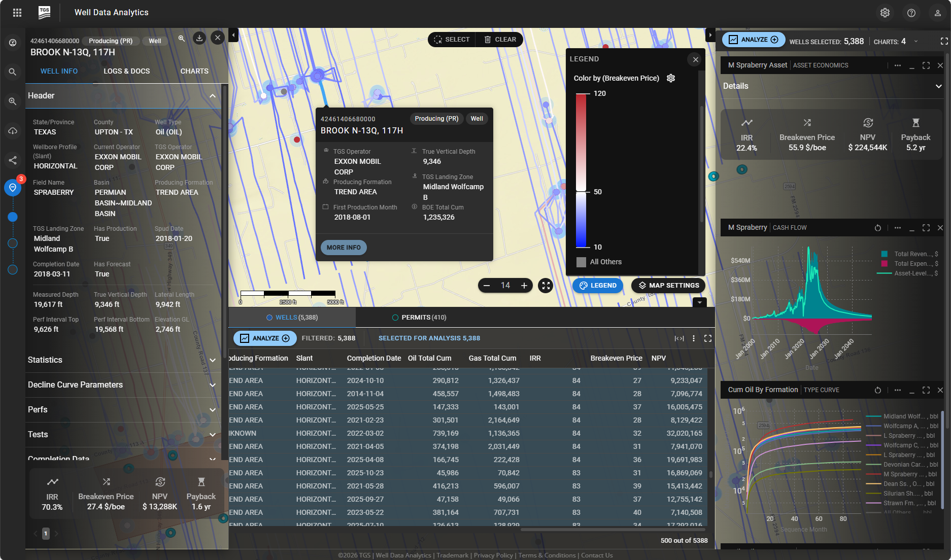Open the apps grid menu
The height and width of the screenshot is (560, 951).
pyautogui.click(x=17, y=13)
